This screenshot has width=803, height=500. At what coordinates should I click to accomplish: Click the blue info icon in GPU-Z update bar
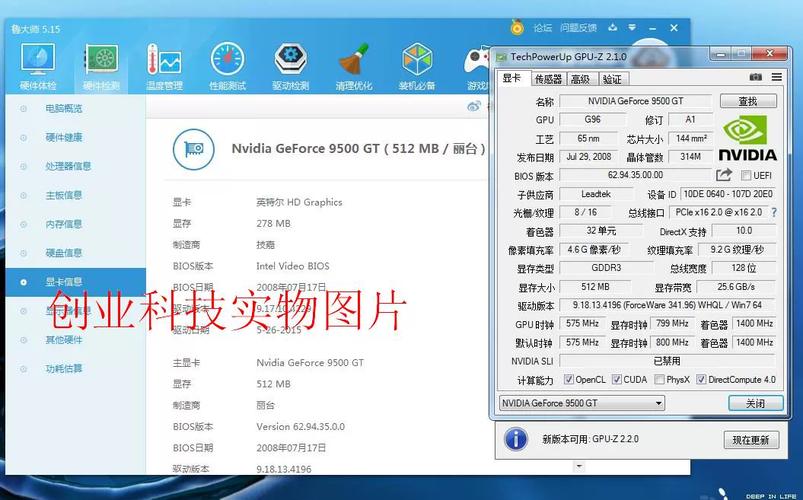point(516,440)
